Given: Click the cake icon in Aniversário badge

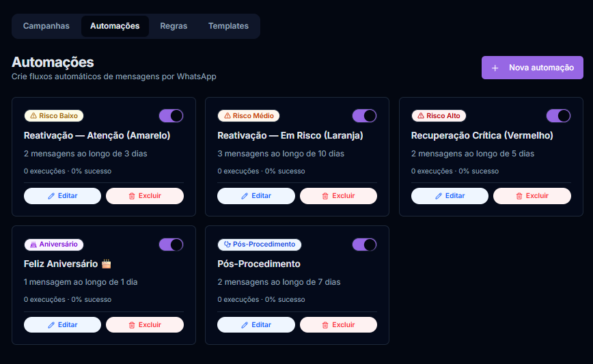Looking at the screenshot, I should (33, 244).
